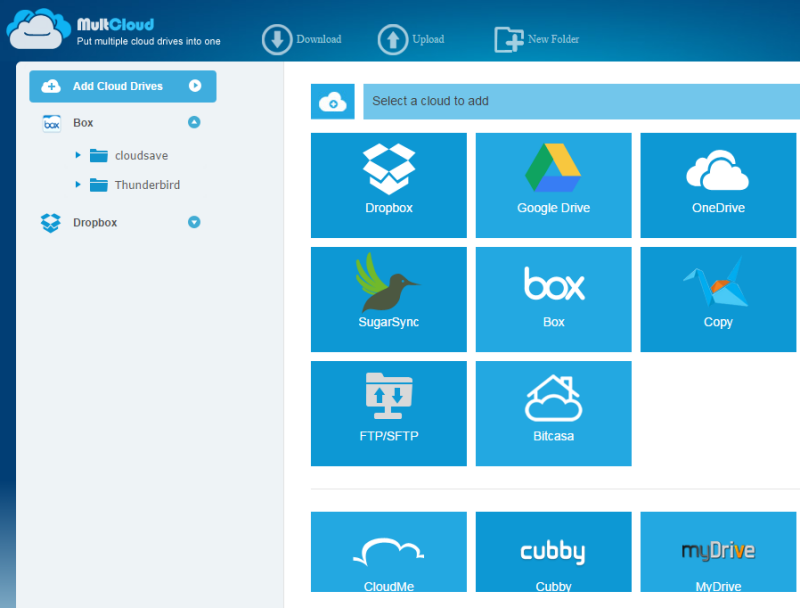Pick the Box tile in the cloud grid

(553, 299)
